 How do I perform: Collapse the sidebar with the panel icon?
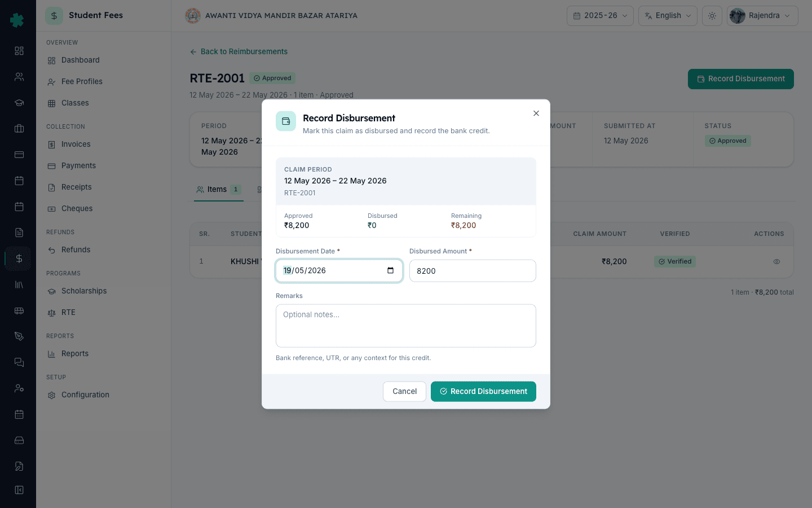click(x=19, y=490)
